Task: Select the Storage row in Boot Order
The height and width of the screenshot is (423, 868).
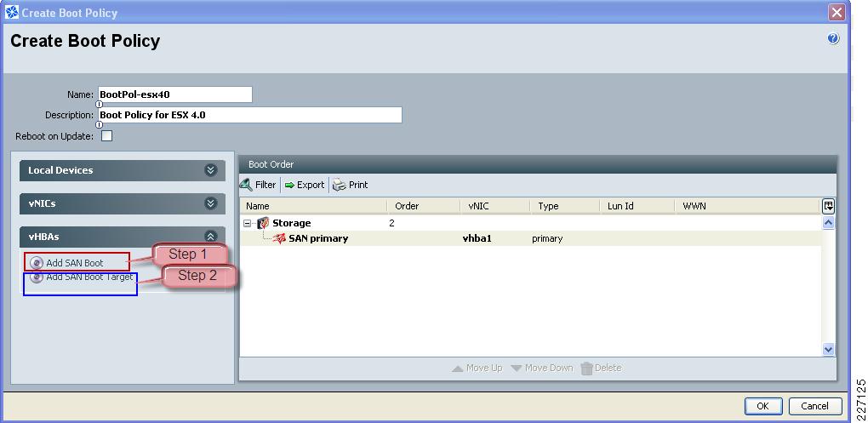Action: coord(530,223)
